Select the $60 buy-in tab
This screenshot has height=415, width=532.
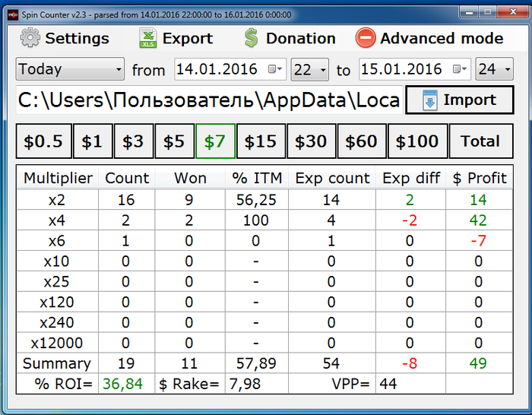362,141
